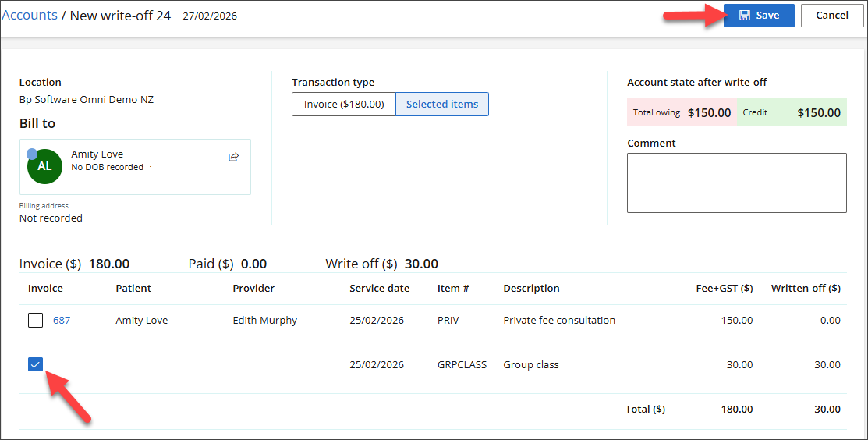Open Amity Love's record via share icon
Image resolution: width=868 pixels, height=440 pixels.
coord(233,157)
